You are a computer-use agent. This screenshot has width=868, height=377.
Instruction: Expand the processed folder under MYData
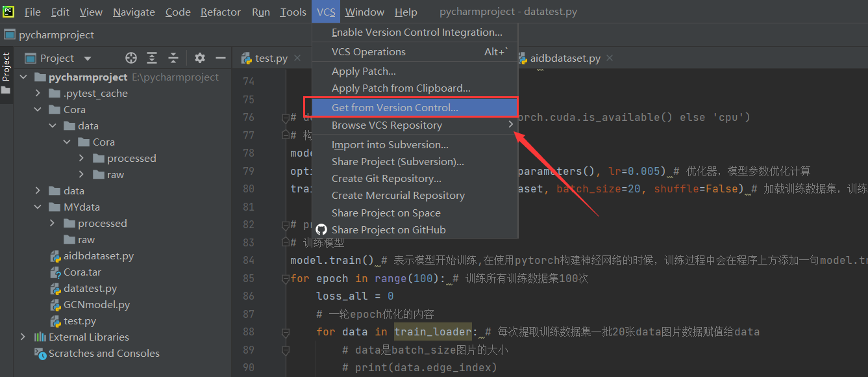point(52,223)
